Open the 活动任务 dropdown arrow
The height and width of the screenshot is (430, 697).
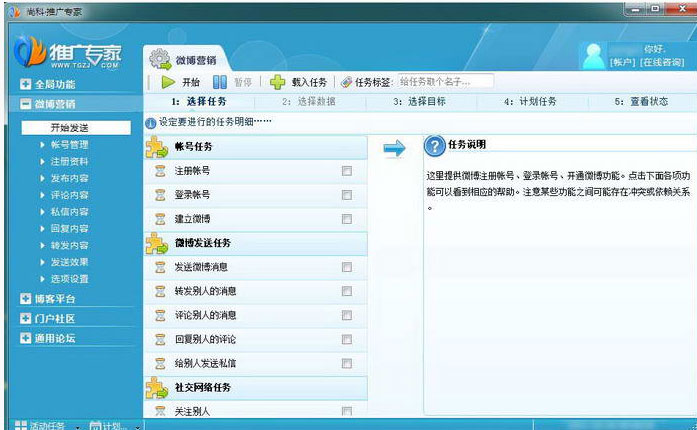[x=77, y=427]
